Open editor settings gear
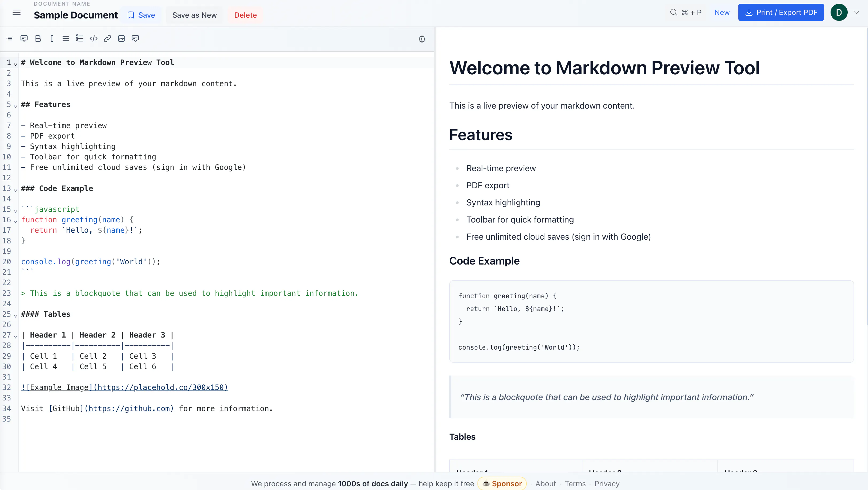 [x=422, y=39]
